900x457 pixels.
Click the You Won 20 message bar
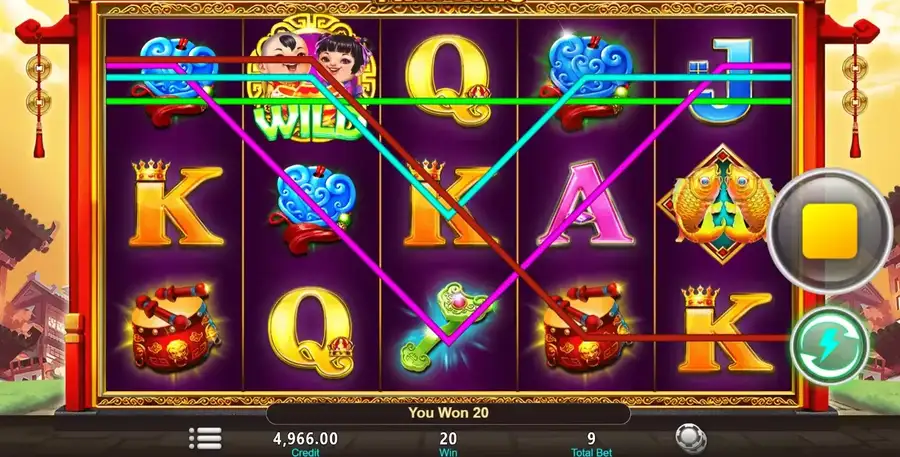448,413
